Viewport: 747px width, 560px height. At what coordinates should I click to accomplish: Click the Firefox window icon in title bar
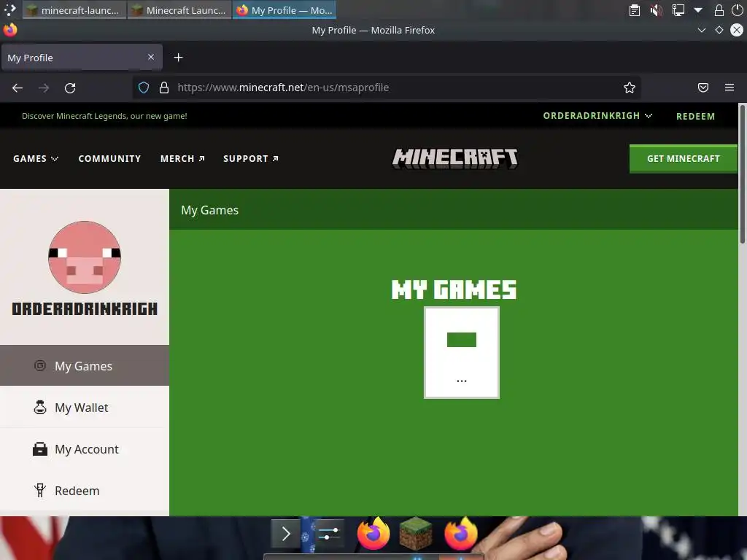[10, 30]
